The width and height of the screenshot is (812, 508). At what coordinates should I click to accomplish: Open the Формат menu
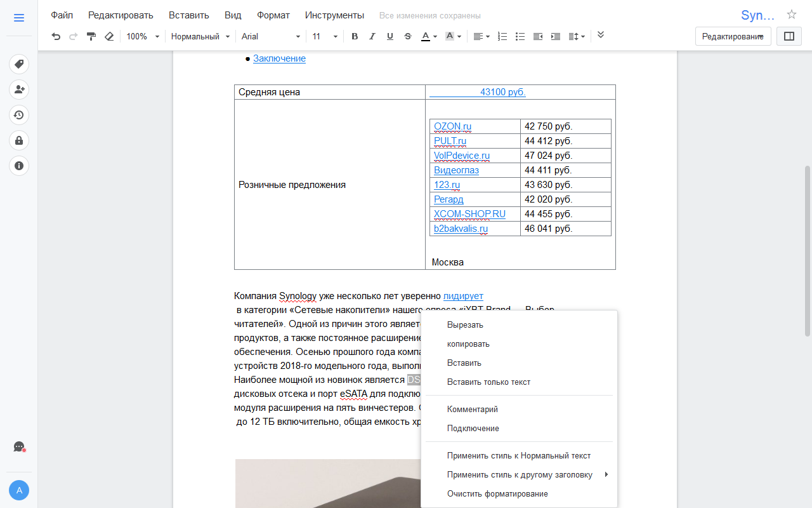point(273,15)
